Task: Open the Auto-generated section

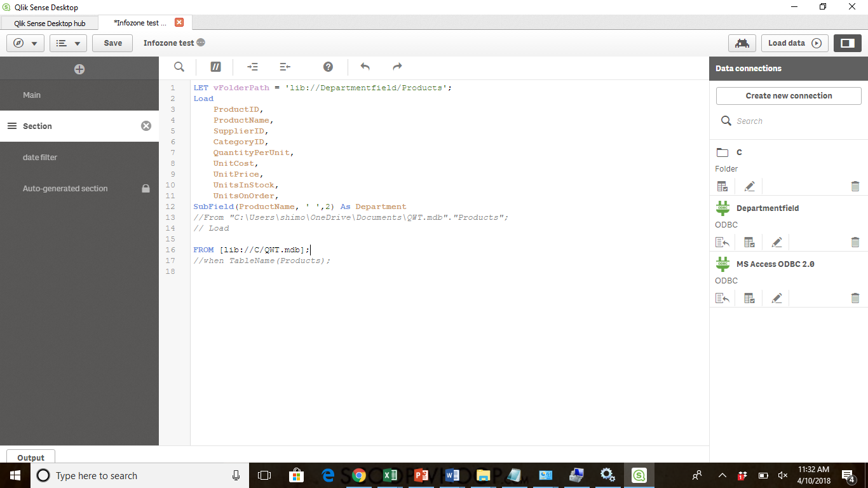Action: click(79, 189)
